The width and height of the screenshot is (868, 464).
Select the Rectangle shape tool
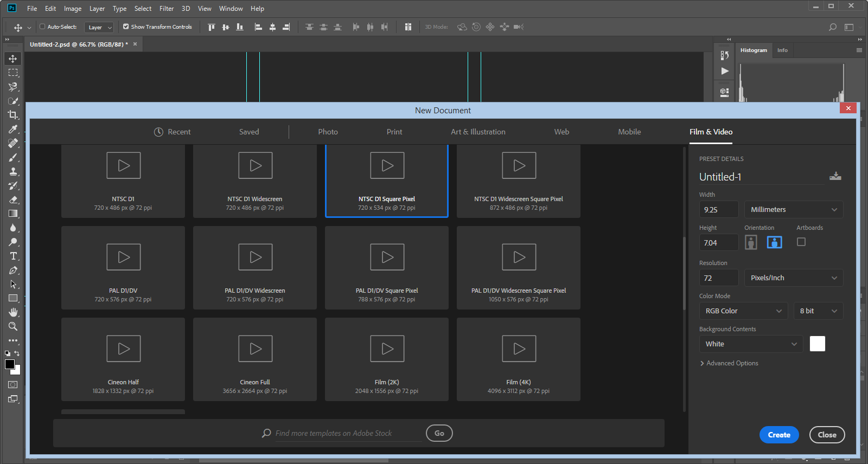12,298
